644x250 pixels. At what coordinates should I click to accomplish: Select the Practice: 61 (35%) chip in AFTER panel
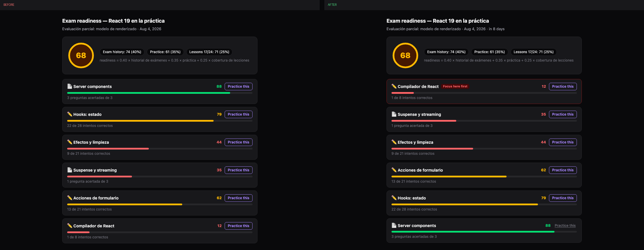click(x=490, y=52)
